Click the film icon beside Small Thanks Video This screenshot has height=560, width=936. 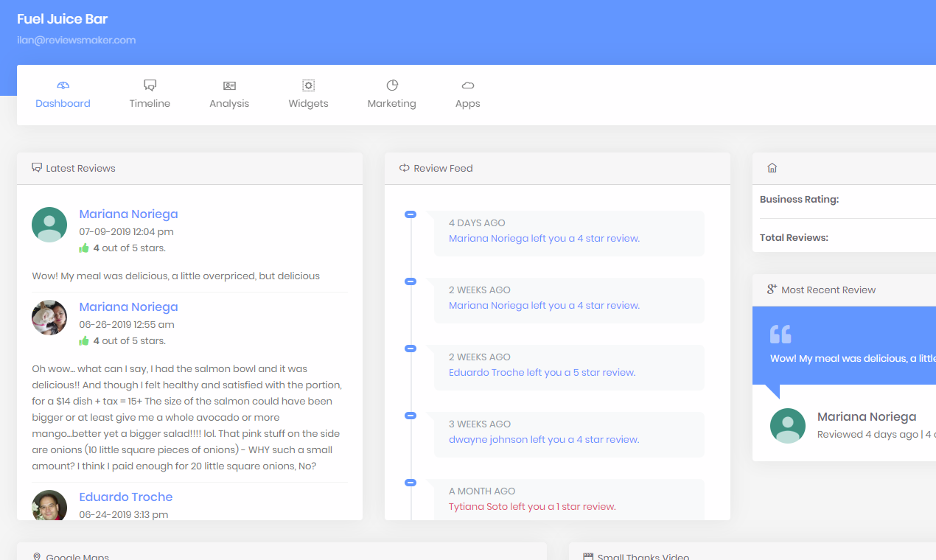click(588, 558)
